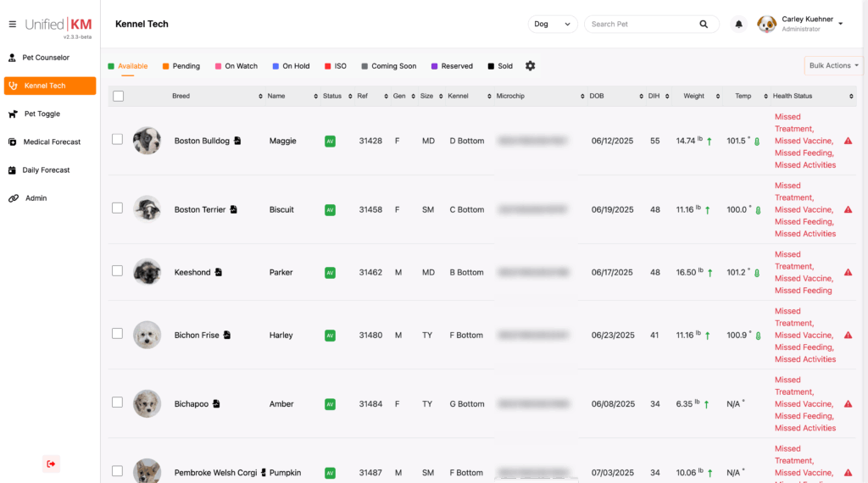Image resolution: width=868 pixels, height=483 pixels.
Task: Click Harley's red warning triangle
Action: point(848,336)
